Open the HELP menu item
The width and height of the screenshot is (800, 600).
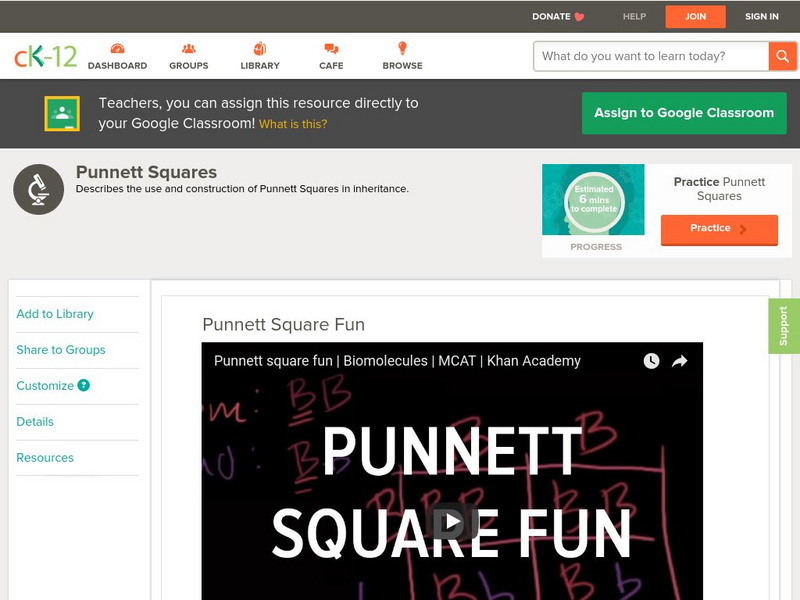point(633,16)
